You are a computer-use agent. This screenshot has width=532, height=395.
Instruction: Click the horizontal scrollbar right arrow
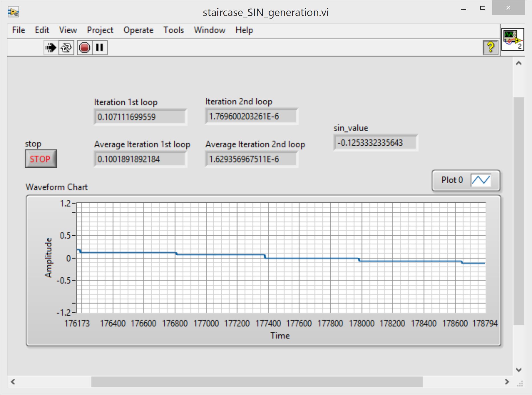pyautogui.click(x=507, y=382)
